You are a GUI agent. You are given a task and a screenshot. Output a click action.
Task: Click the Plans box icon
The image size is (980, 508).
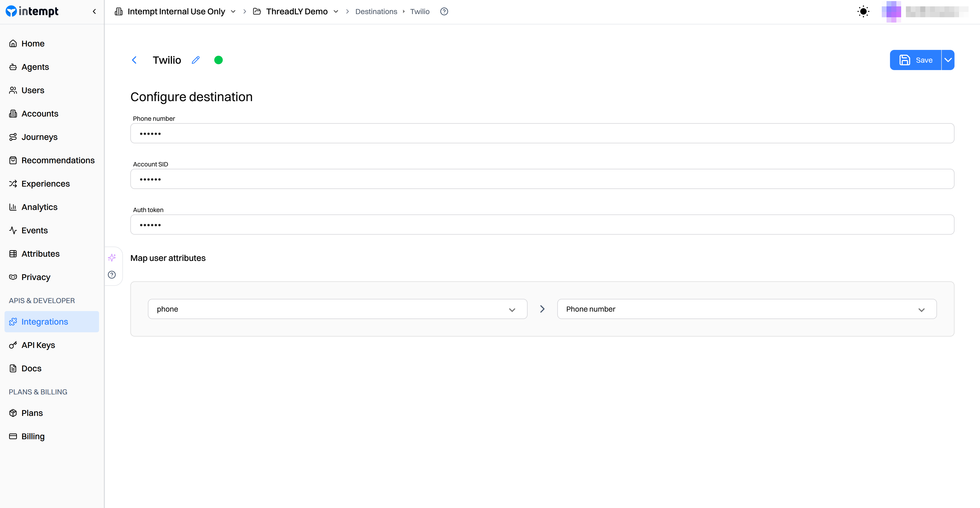(13, 413)
